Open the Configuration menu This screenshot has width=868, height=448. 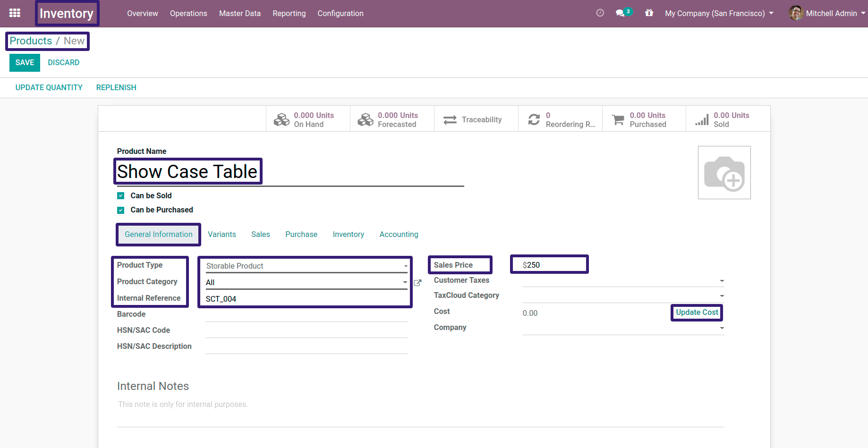point(340,13)
